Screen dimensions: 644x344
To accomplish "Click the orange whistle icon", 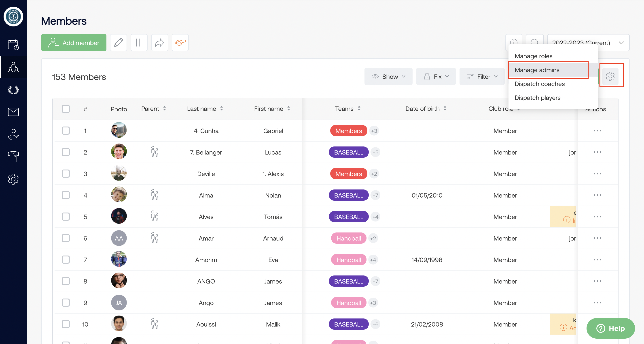I will click(180, 43).
